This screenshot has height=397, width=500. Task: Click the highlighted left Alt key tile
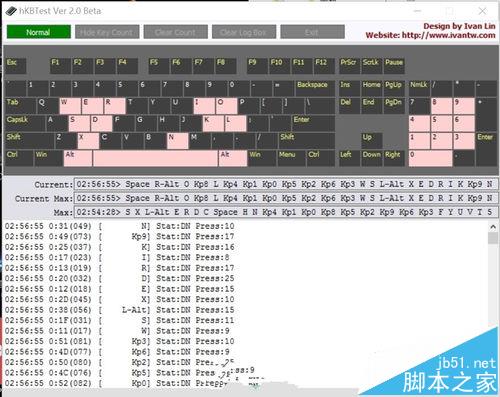point(78,158)
